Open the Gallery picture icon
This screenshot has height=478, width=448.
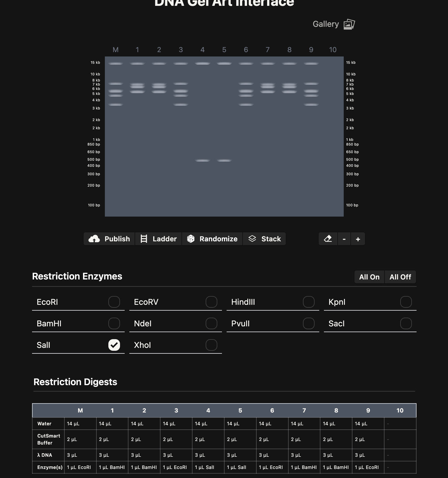click(x=349, y=24)
